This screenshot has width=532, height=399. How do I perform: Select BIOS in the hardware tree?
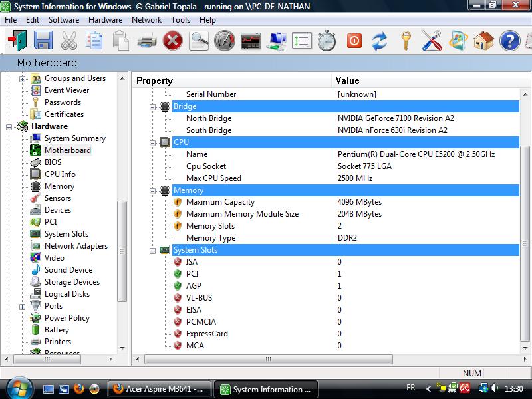[53, 162]
